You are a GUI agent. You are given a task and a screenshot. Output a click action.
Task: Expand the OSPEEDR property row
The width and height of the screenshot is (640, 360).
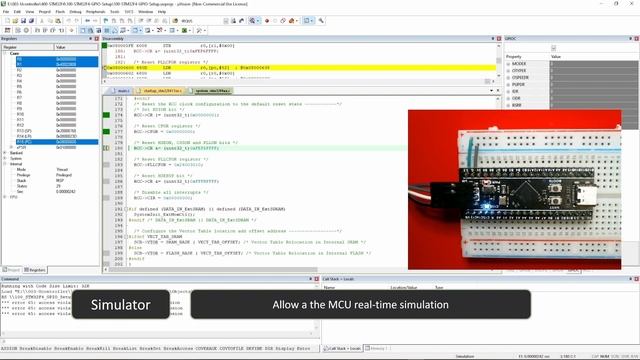(508, 78)
